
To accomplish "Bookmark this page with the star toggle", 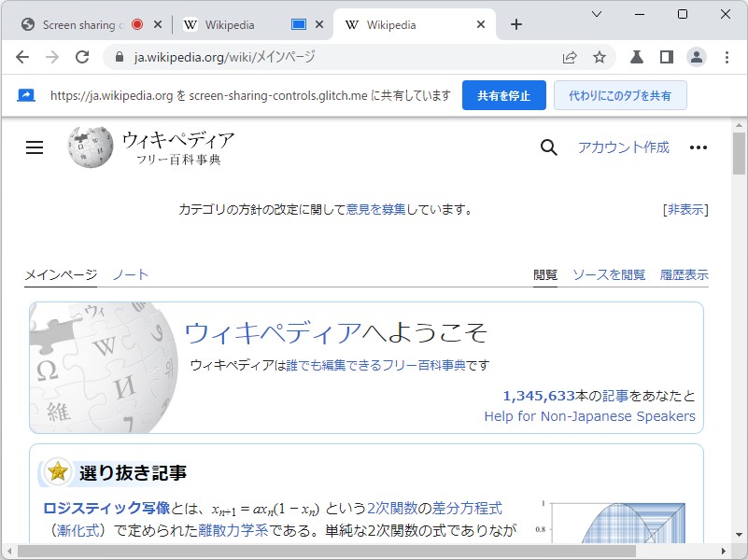I will click(598, 57).
